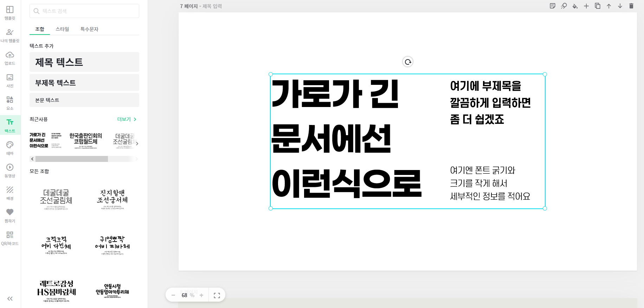
Task: Click the recent list horizontal scrollbar thumb
Action: pyautogui.click(x=71, y=159)
